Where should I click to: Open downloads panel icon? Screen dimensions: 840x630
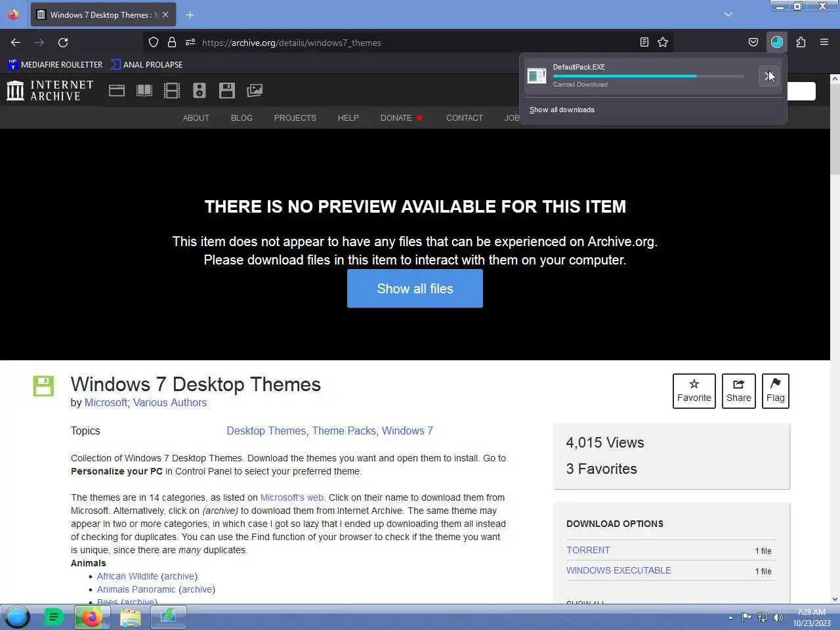tap(777, 43)
